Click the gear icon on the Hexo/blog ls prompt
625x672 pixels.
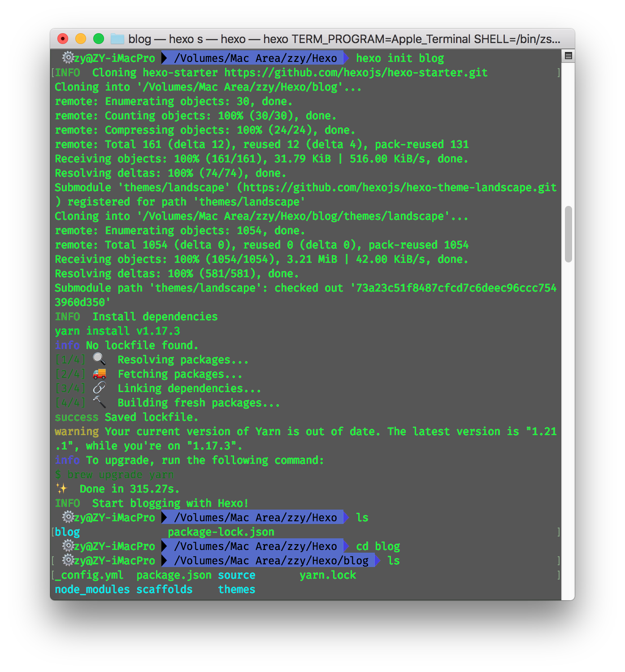coord(68,560)
